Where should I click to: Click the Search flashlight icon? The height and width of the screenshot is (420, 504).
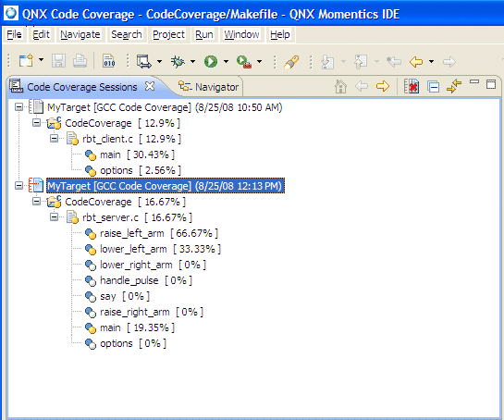coord(291,61)
